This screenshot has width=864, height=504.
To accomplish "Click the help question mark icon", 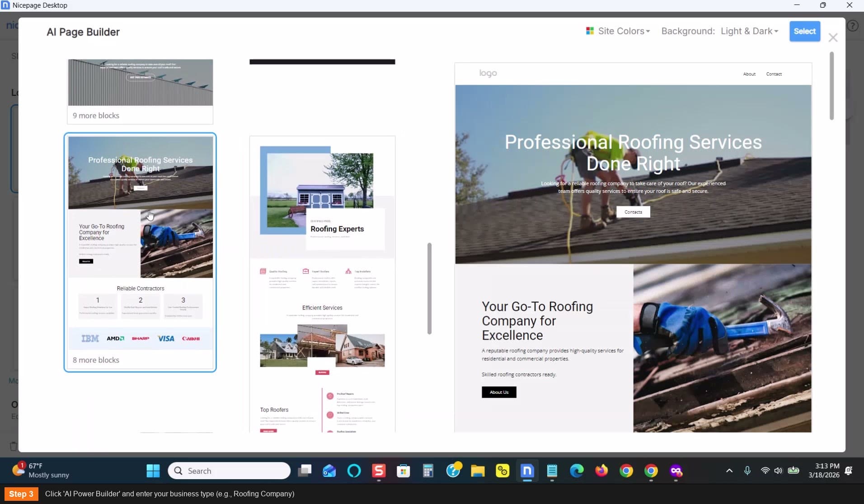I will [852, 26].
